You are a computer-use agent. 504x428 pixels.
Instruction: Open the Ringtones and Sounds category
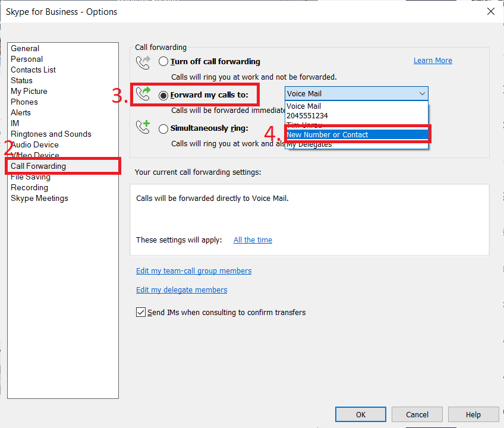pos(51,134)
